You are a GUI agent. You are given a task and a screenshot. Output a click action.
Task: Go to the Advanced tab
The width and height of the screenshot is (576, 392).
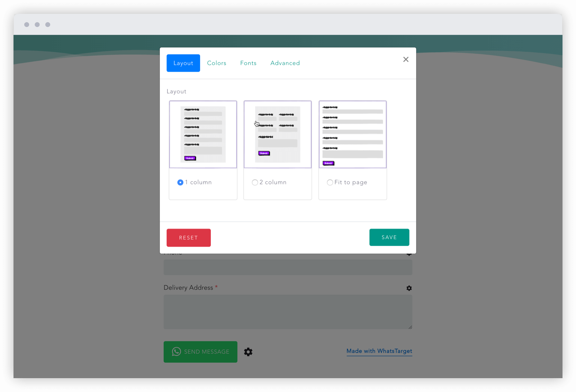coord(285,63)
